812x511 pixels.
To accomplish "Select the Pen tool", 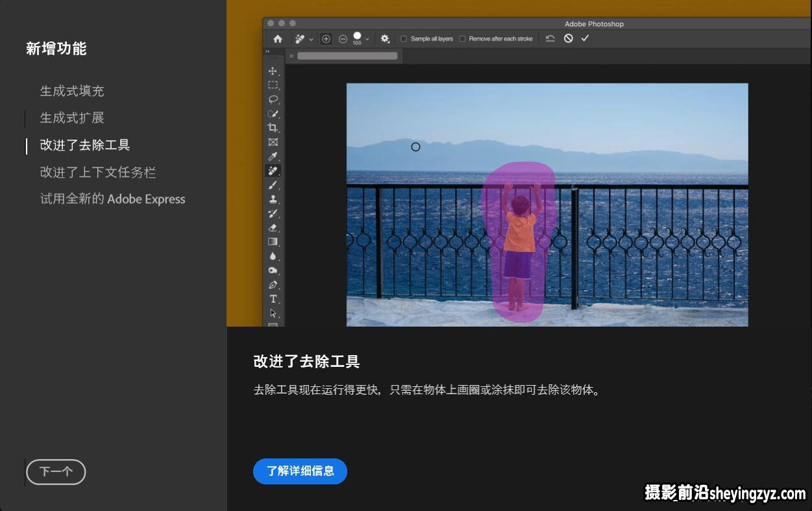I will point(273,284).
